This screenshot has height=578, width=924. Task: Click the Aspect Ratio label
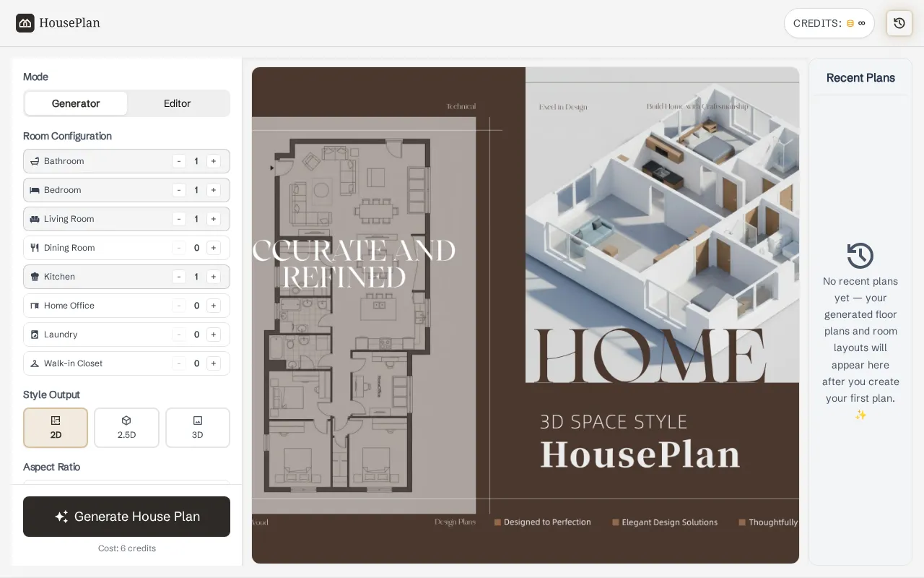(x=52, y=467)
